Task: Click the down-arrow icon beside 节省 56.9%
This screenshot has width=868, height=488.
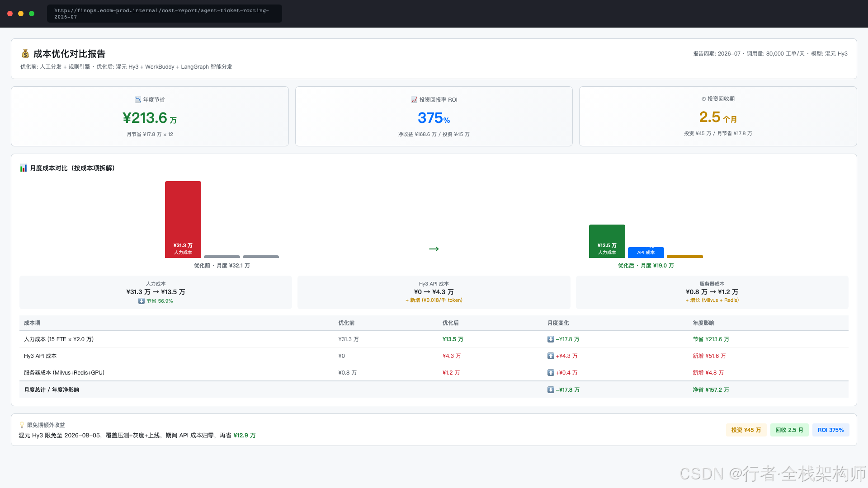Action: coord(142,301)
